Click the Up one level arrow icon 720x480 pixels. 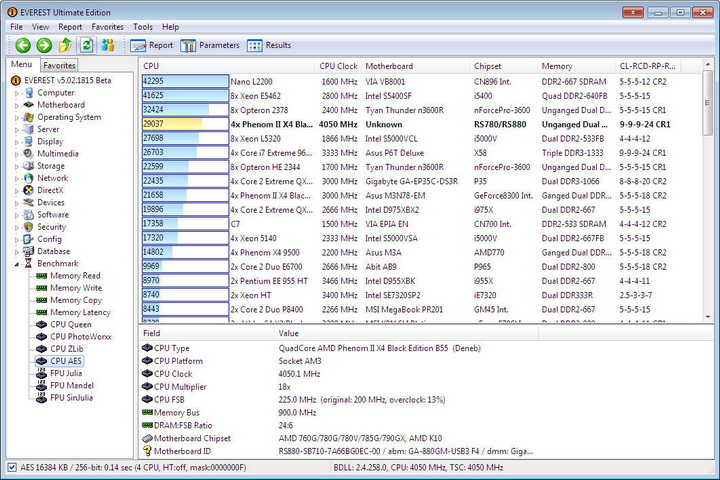65,45
